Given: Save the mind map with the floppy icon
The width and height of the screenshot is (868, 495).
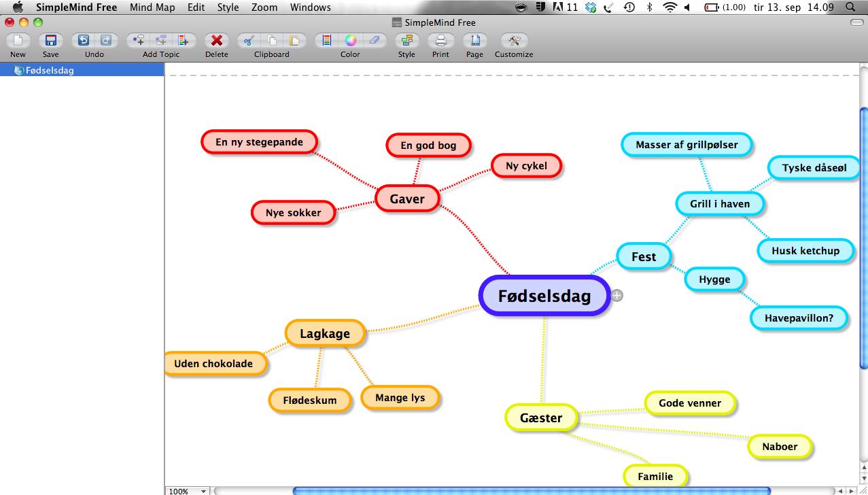Looking at the screenshot, I should point(50,40).
